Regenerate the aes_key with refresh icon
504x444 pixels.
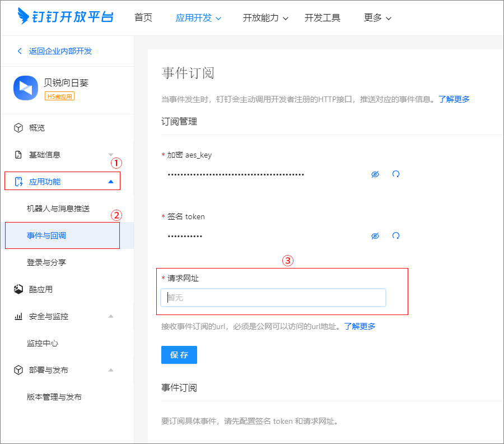396,174
